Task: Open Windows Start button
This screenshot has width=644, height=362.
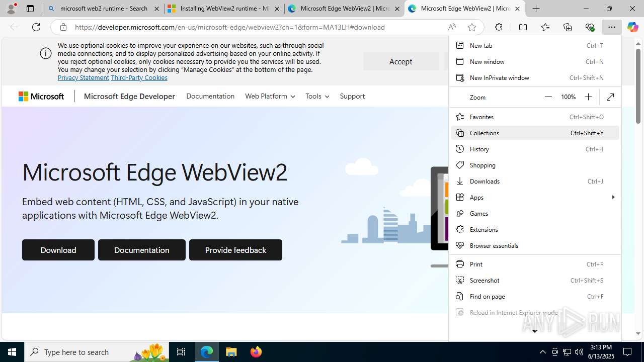Action: pos(12,352)
